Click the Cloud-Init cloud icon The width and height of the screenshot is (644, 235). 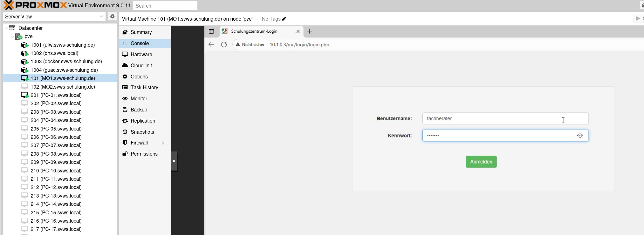point(125,65)
